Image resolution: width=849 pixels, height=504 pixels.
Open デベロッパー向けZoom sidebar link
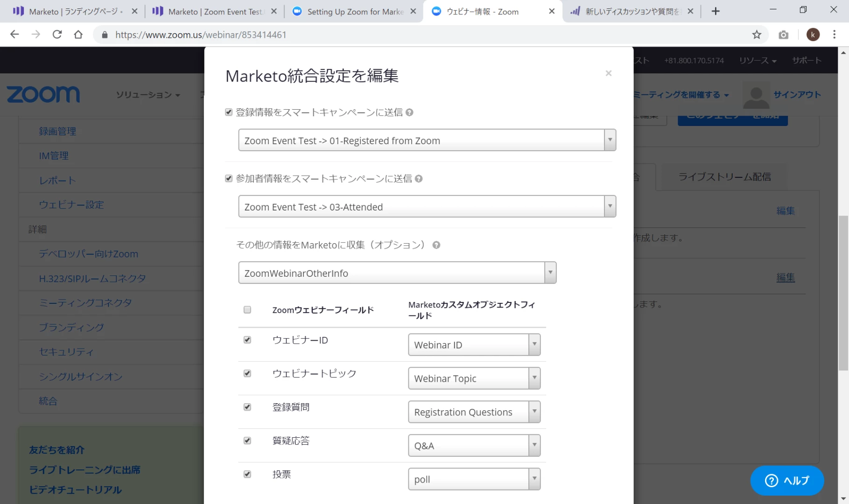coord(89,254)
